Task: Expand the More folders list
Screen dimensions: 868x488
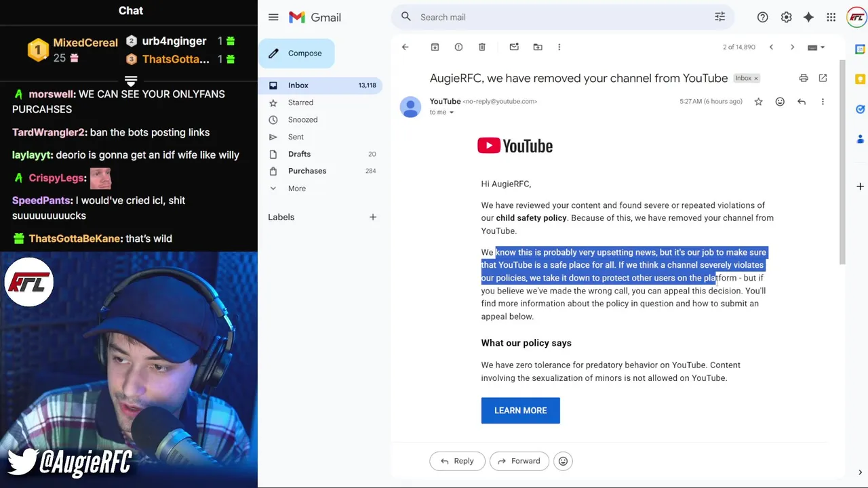Action: [296, 188]
